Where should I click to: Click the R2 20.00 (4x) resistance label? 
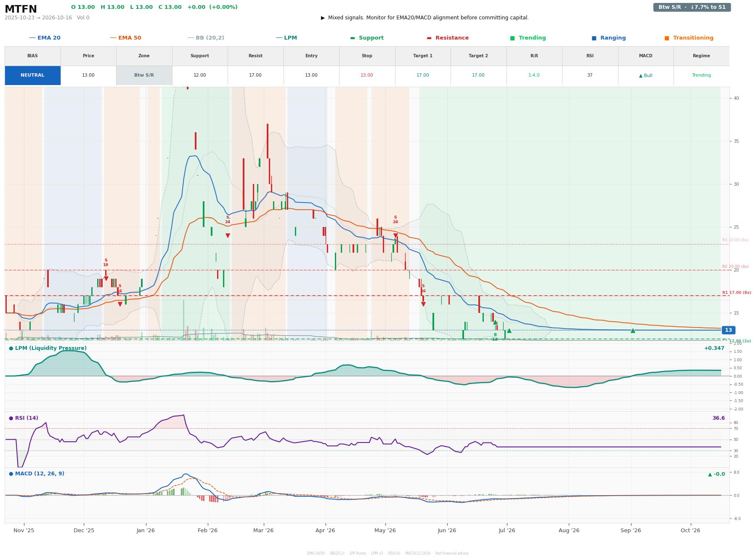click(735, 267)
